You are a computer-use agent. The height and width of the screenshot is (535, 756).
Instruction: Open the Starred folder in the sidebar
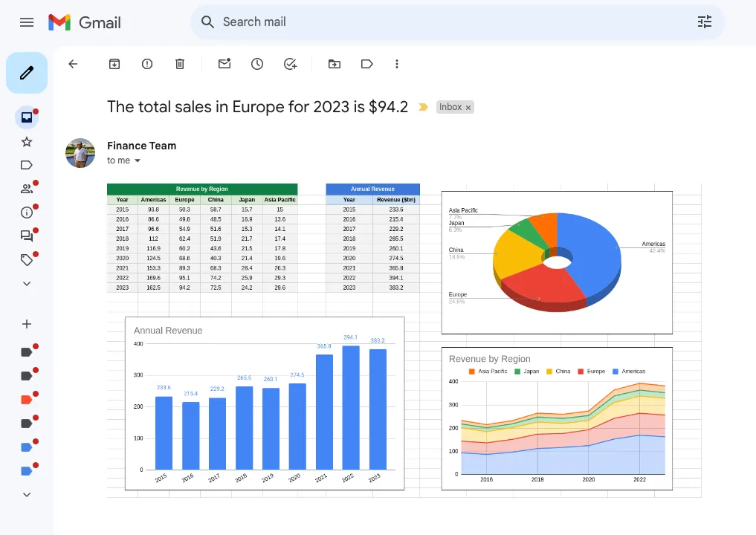27,140
